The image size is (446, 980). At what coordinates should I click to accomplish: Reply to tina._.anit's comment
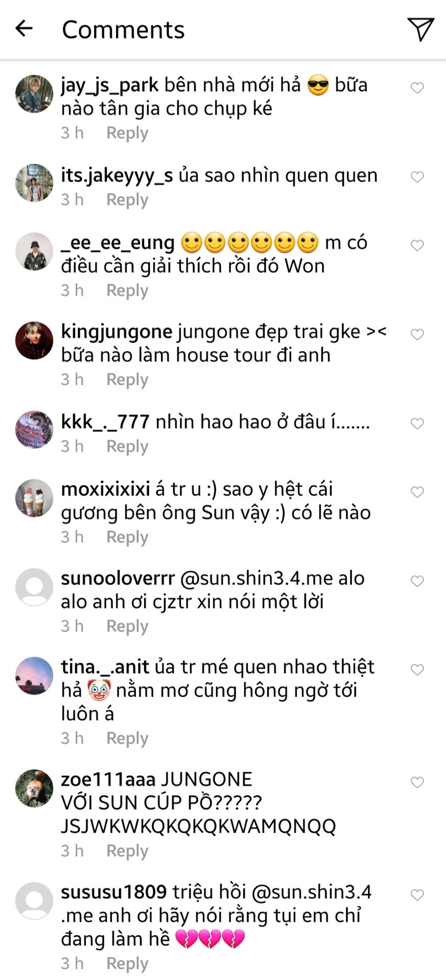[x=127, y=739]
